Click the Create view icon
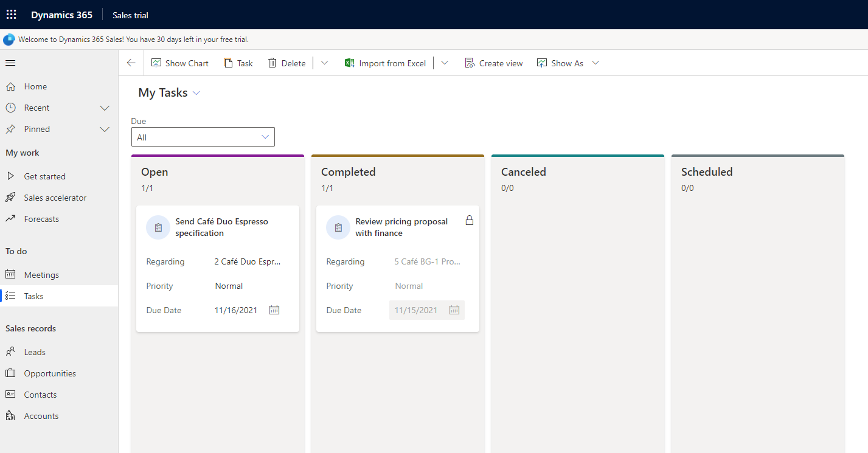The width and height of the screenshot is (868, 453). point(470,63)
